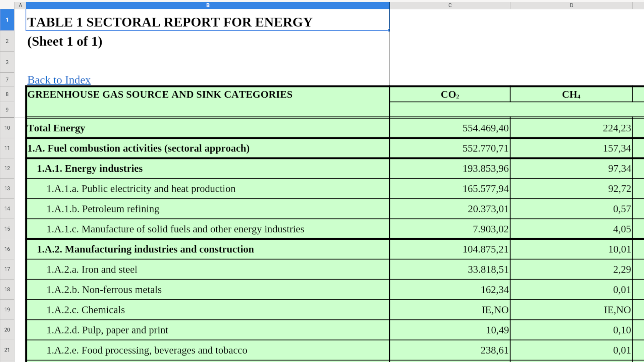Select column C header
644x362 pixels.
(449, 5)
